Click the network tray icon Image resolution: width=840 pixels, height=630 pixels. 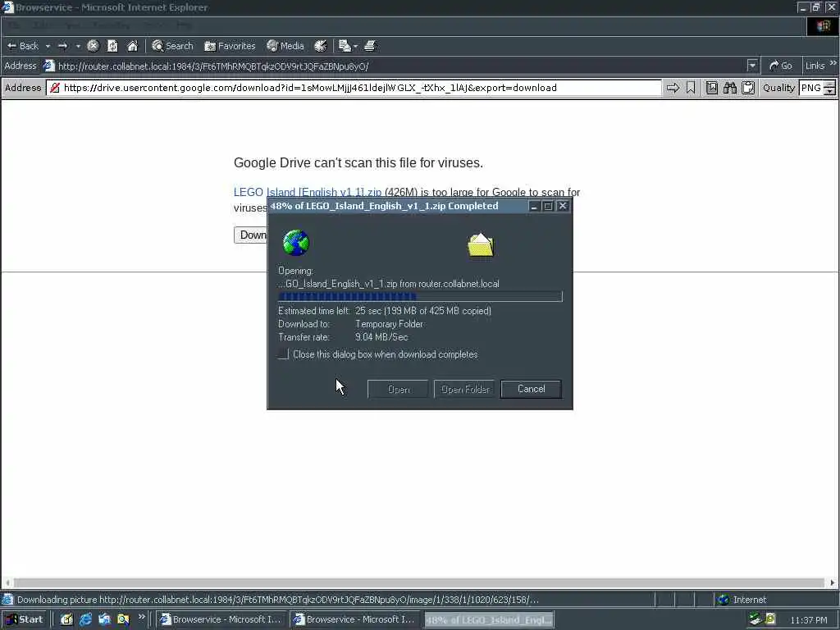(x=756, y=619)
